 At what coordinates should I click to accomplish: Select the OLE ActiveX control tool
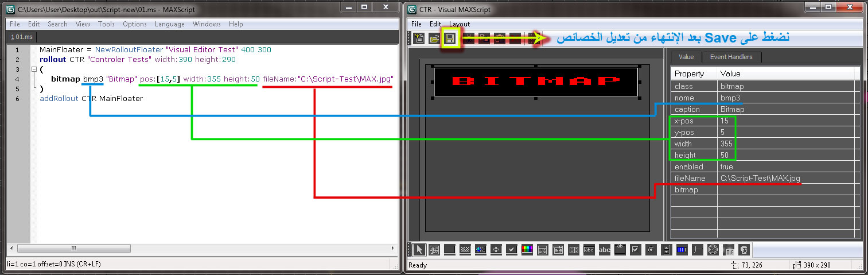[728, 250]
